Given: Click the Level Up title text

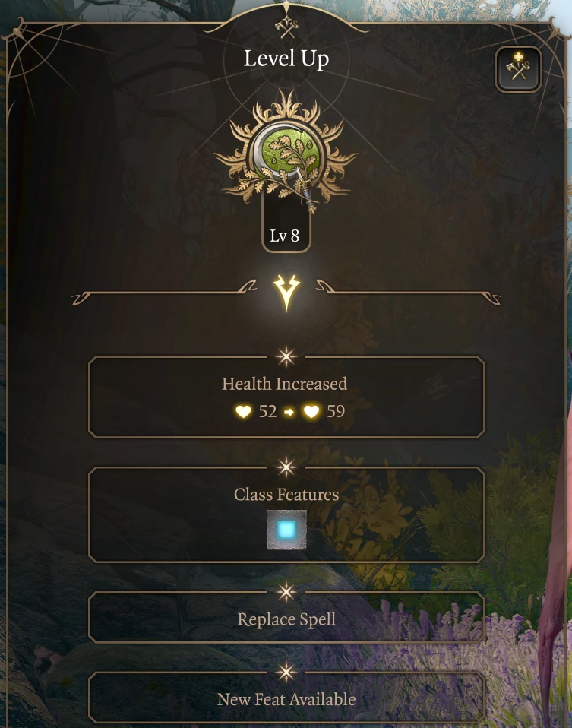Looking at the screenshot, I should (x=286, y=59).
